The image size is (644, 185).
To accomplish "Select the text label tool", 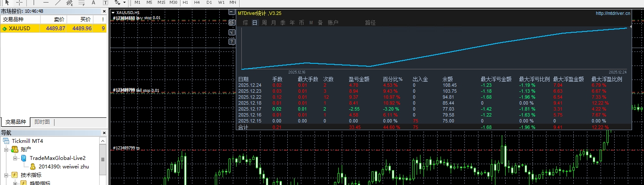I will [x=106, y=2].
